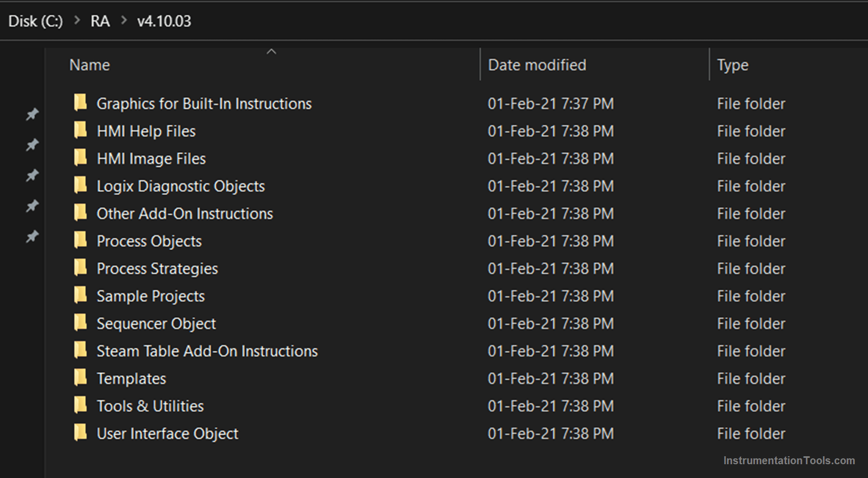Sort by the Name column header
868x478 pixels.
[90, 65]
